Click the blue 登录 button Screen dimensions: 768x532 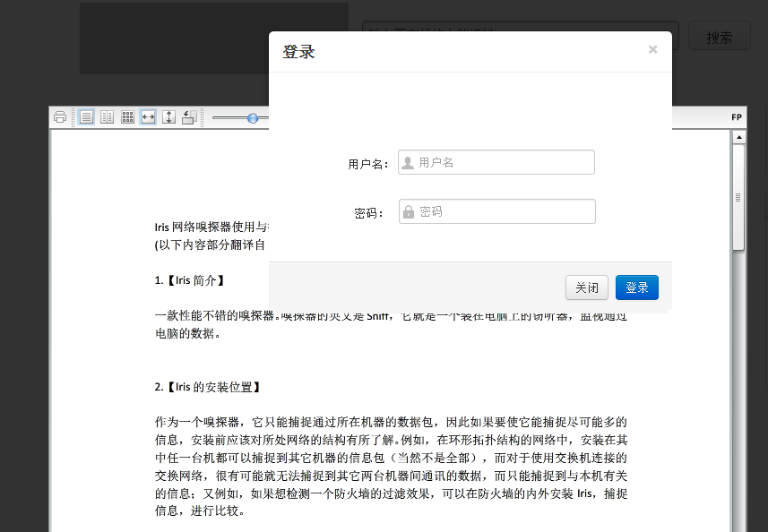tap(637, 287)
